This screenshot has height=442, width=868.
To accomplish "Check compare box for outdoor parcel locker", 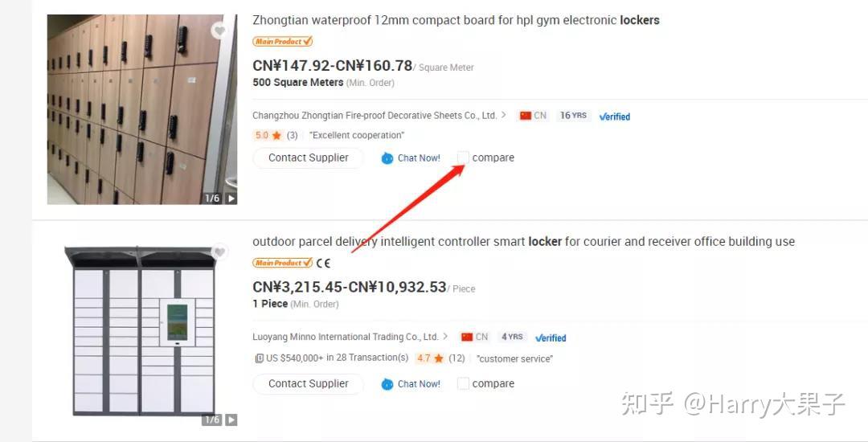I will coord(464,383).
